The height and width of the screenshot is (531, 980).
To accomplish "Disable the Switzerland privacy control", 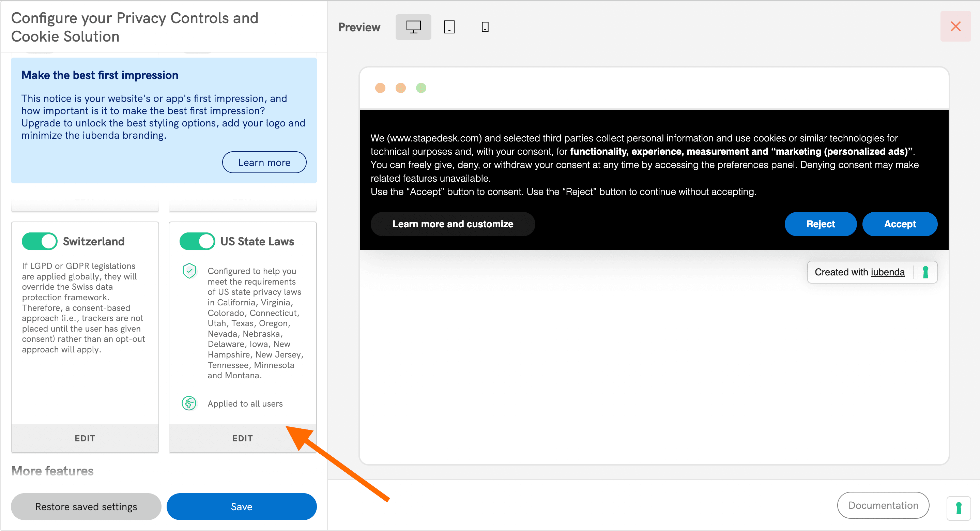I will coord(40,241).
